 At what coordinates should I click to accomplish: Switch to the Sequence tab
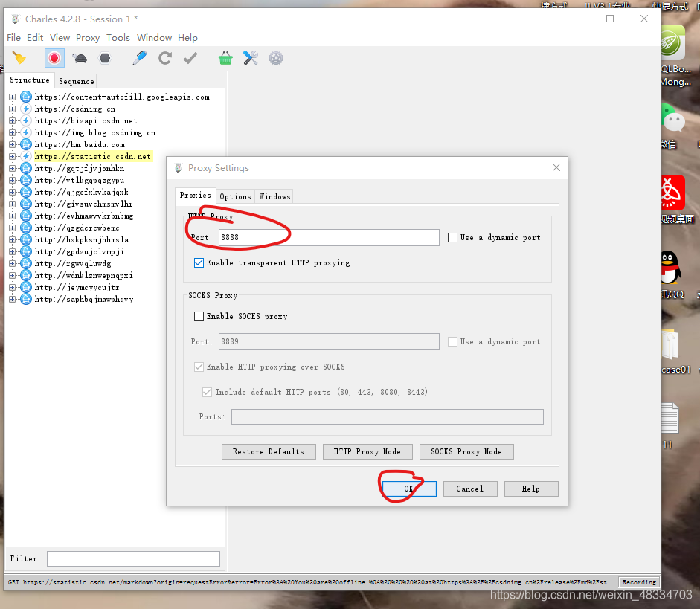click(x=77, y=81)
